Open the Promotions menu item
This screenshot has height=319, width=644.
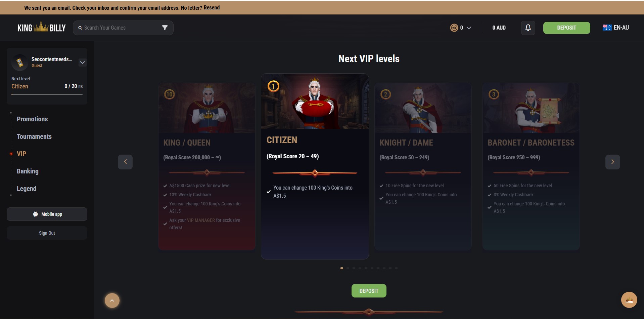(x=32, y=119)
